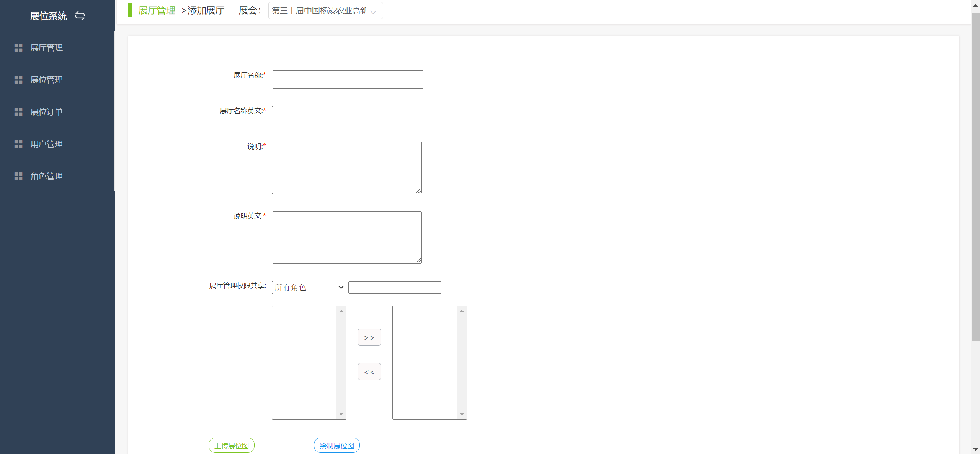Focus the 展厅名称英文 input field

tap(347, 115)
